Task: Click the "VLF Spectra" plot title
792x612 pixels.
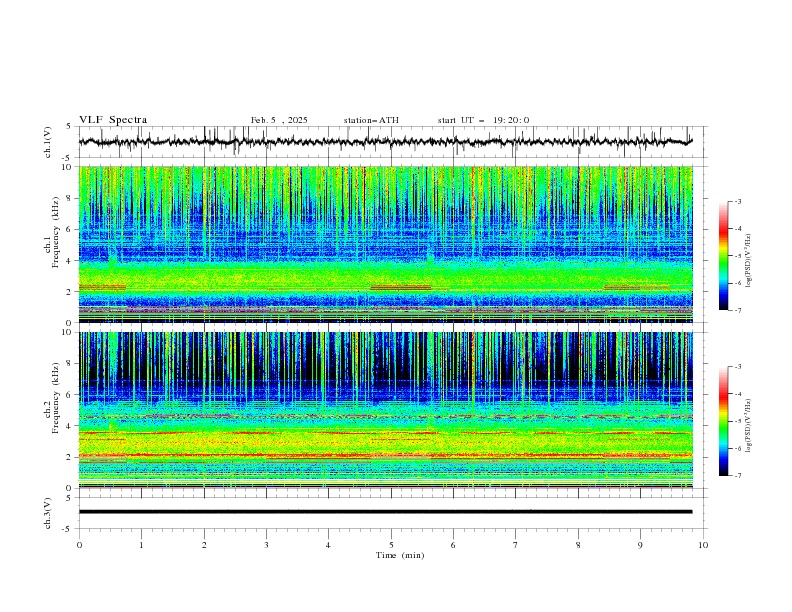Action: (x=113, y=120)
